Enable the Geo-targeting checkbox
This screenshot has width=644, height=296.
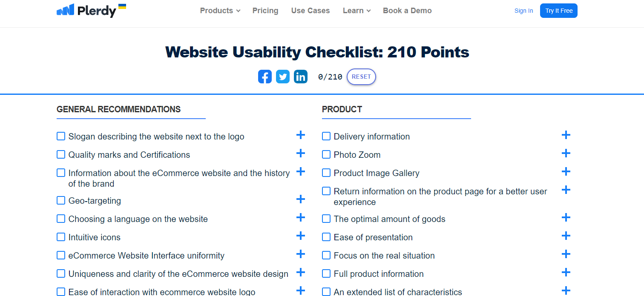click(60, 200)
